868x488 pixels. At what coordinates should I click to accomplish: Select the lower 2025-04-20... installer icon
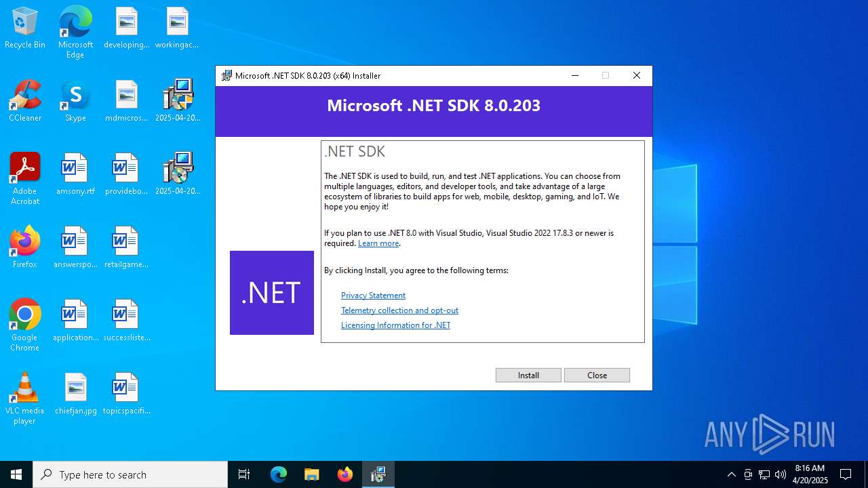tap(178, 174)
